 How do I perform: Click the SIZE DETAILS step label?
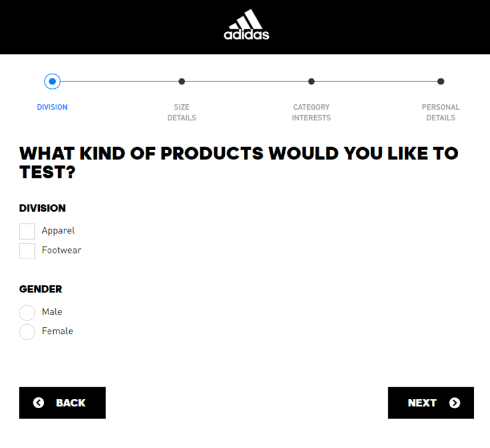[x=181, y=112]
